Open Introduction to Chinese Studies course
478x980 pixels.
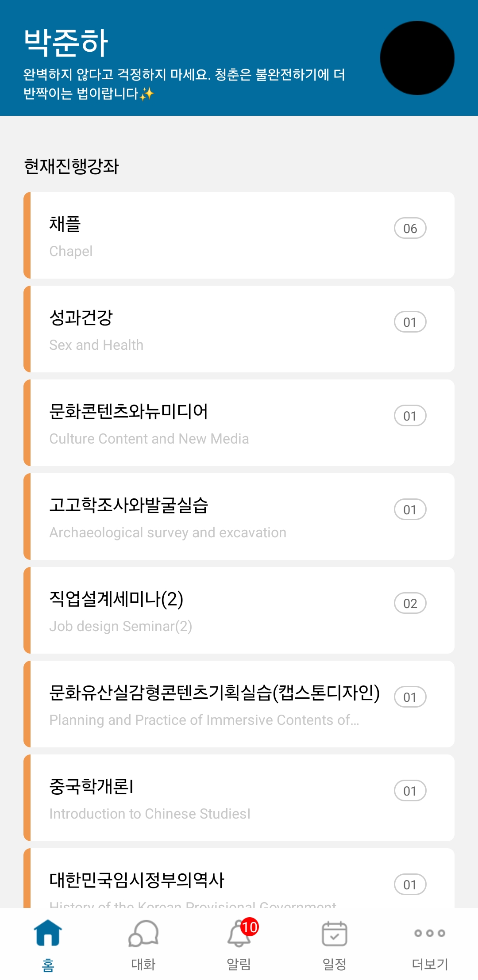tap(239, 798)
